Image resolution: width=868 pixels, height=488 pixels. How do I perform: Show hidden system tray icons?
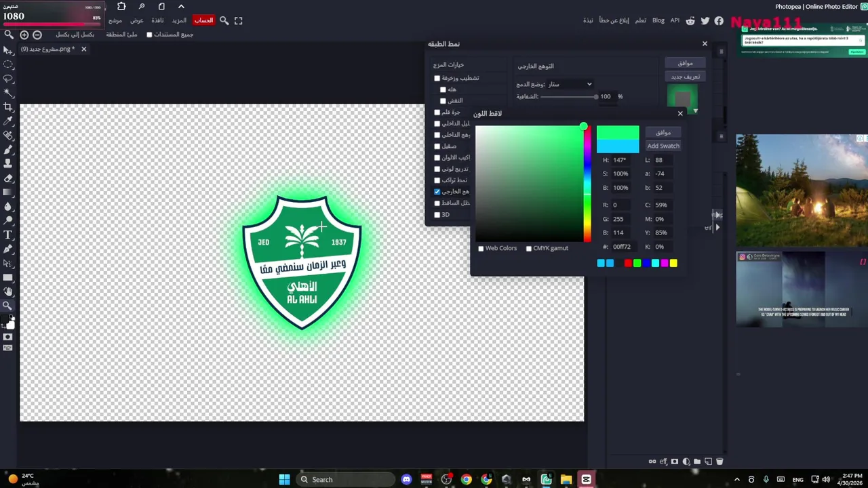[737, 480]
